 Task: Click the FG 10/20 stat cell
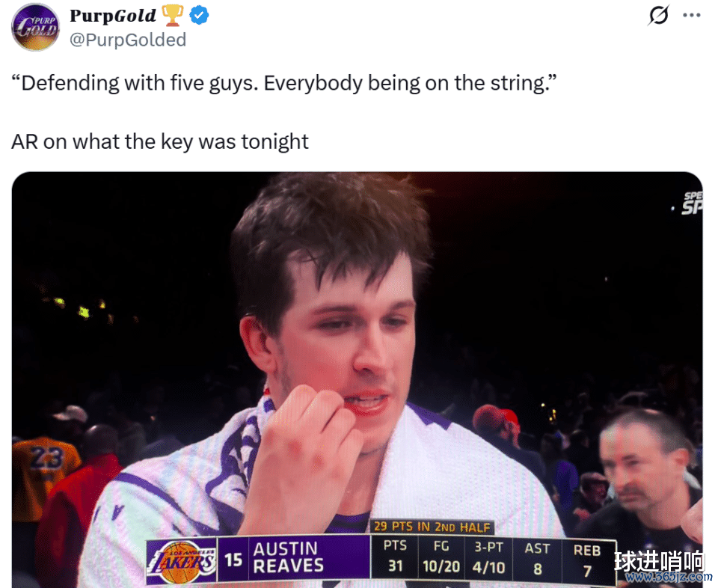pos(441,557)
